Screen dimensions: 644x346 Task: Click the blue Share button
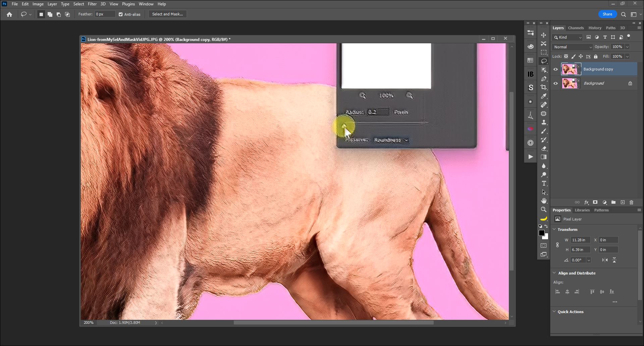(x=607, y=14)
